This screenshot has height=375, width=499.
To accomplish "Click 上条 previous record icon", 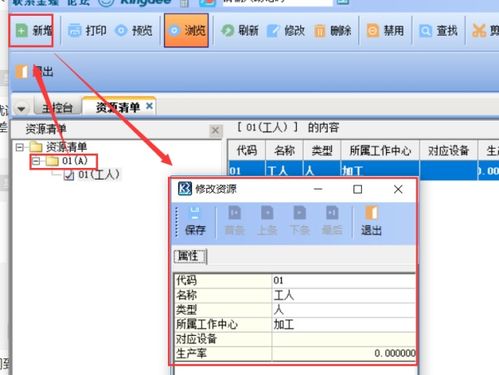I will pos(267,213).
